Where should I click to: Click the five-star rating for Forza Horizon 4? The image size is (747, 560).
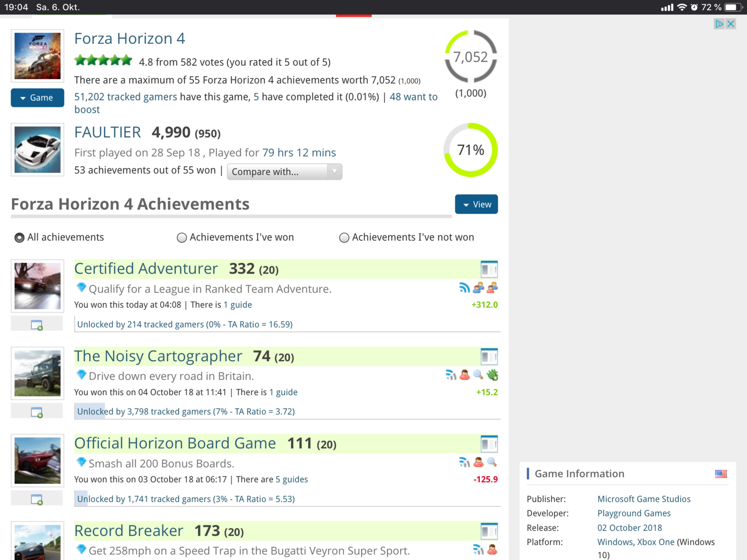click(103, 61)
